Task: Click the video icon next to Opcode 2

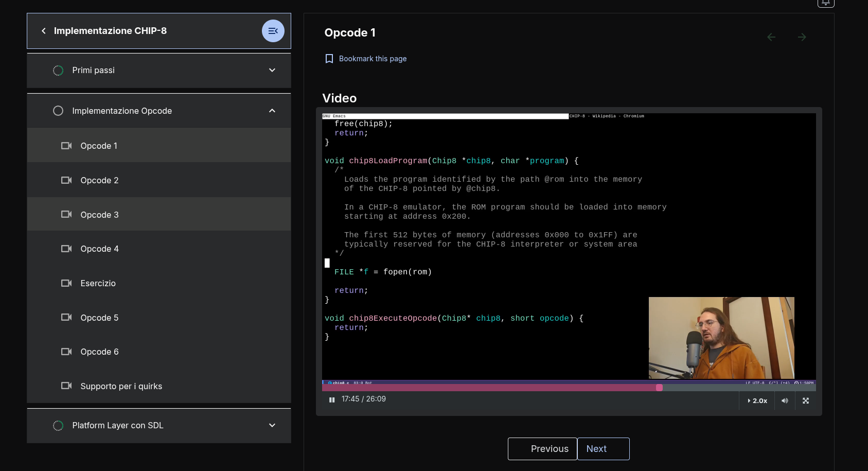Action: click(66, 180)
